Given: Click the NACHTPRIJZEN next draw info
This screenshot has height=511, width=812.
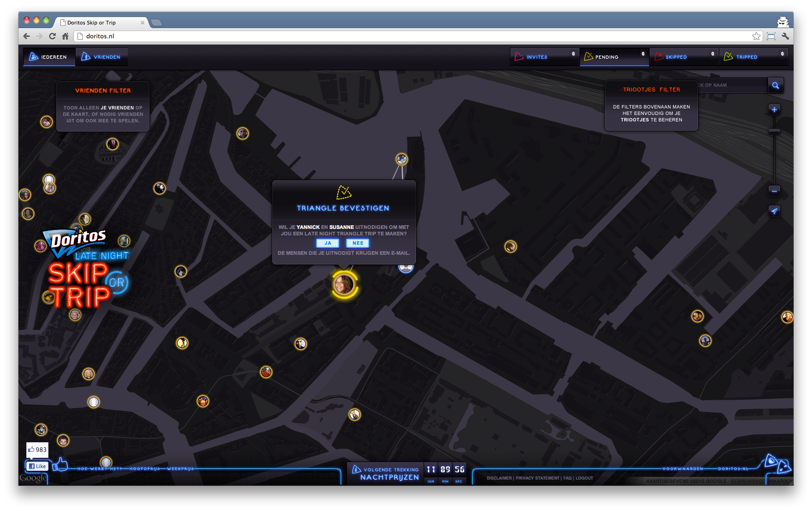Looking at the screenshot, I should click(x=385, y=474).
